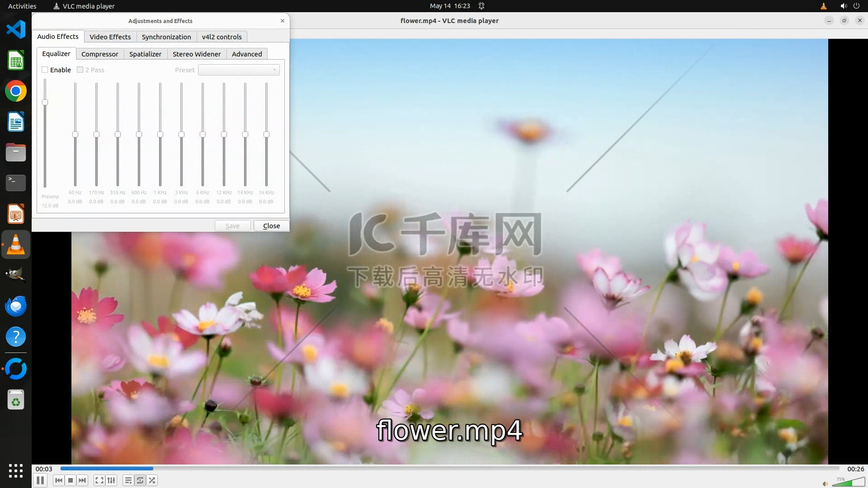Click the Close button in the effects dialog
The width and height of the screenshot is (868, 488).
coord(271,225)
